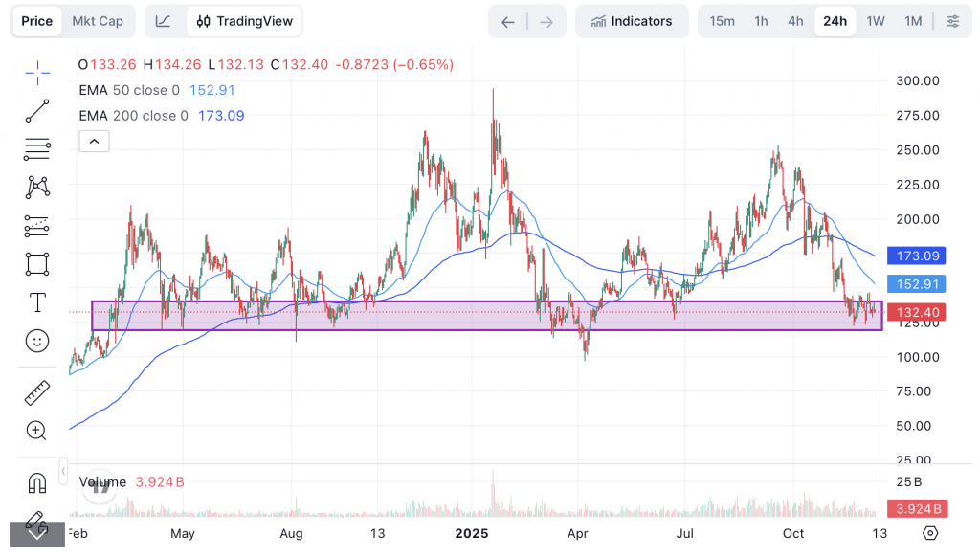Select the ruler measure tool

(37, 392)
